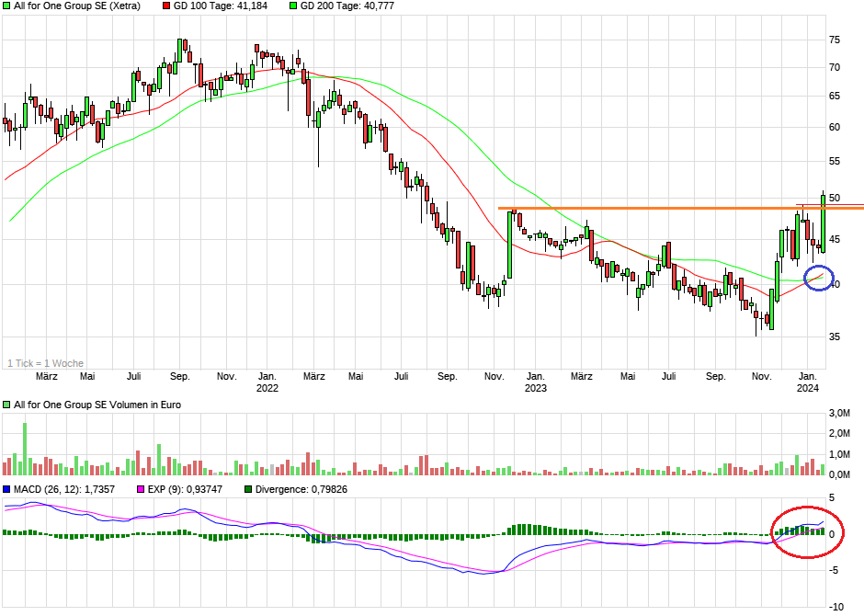
Task: Select the green GD 200 Tage legend marker
Action: coord(291,7)
